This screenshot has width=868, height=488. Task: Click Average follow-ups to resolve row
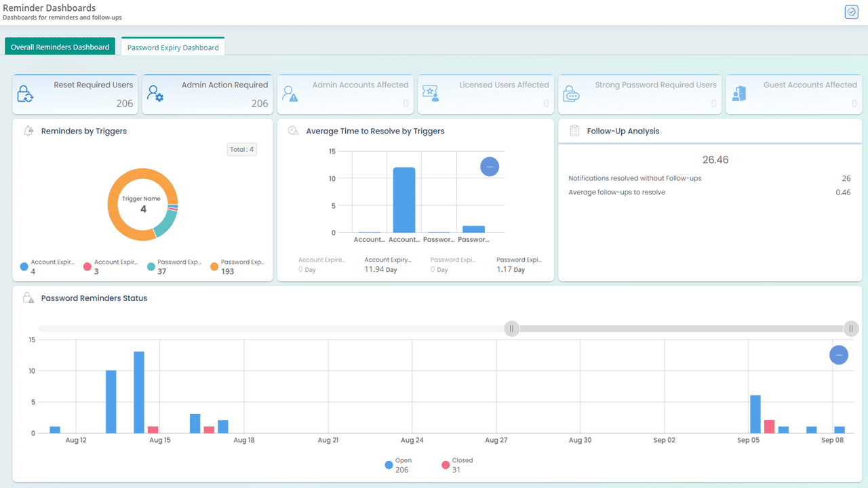pyautogui.click(x=709, y=192)
